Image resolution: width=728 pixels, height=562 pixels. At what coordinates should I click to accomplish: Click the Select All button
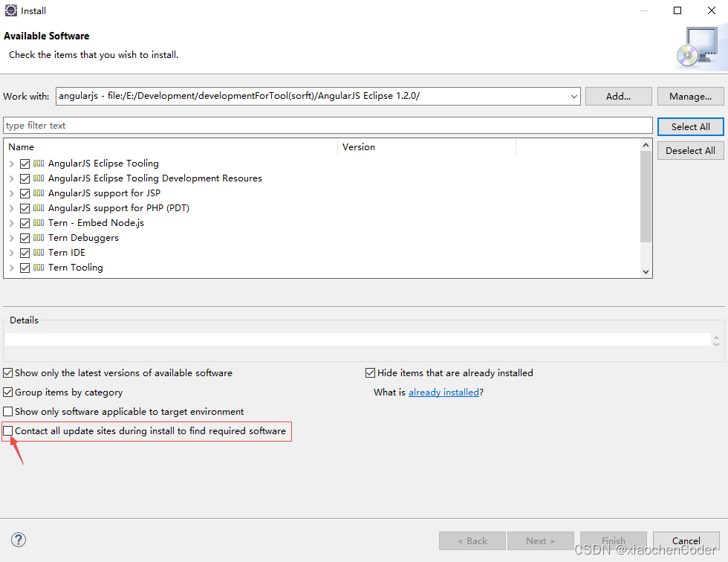pyautogui.click(x=690, y=127)
